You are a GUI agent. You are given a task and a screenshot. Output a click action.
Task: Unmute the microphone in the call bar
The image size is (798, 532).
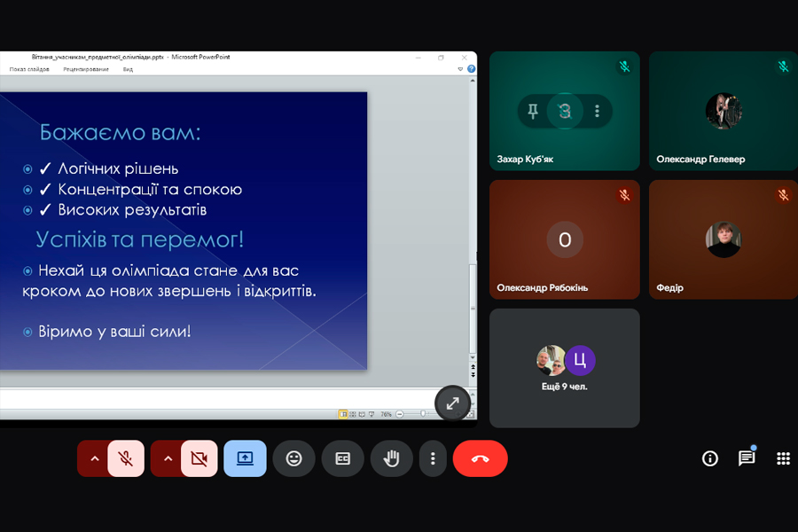pos(126,458)
